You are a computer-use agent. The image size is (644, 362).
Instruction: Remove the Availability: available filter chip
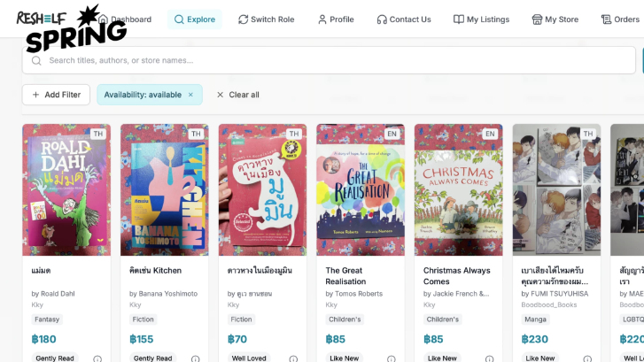(190, 95)
